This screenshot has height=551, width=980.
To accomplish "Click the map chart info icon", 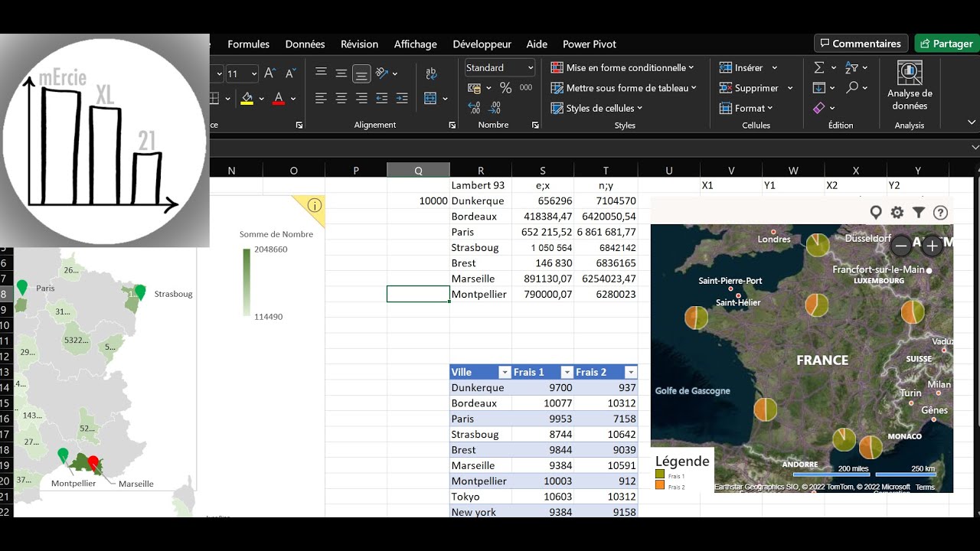I will (315, 205).
